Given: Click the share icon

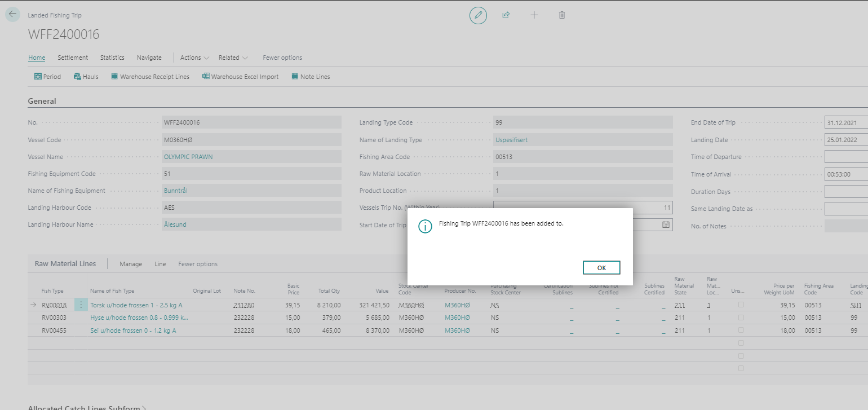Looking at the screenshot, I should point(506,15).
